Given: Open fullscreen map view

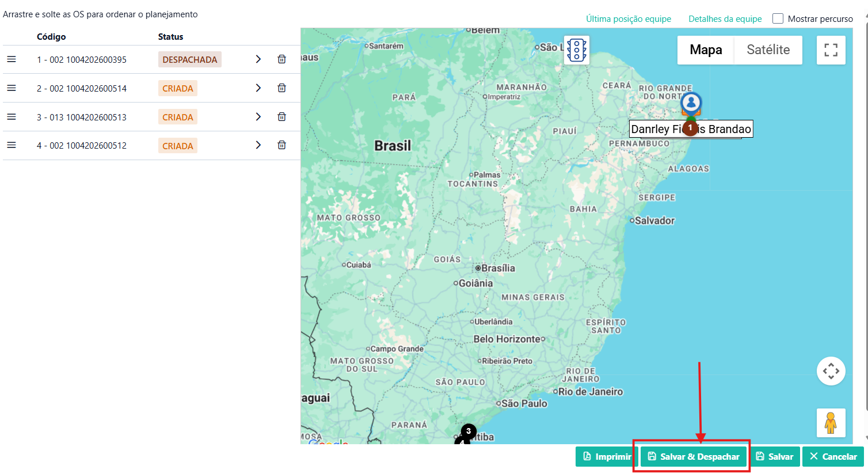Looking at the screenshot, I should [831, 50].
